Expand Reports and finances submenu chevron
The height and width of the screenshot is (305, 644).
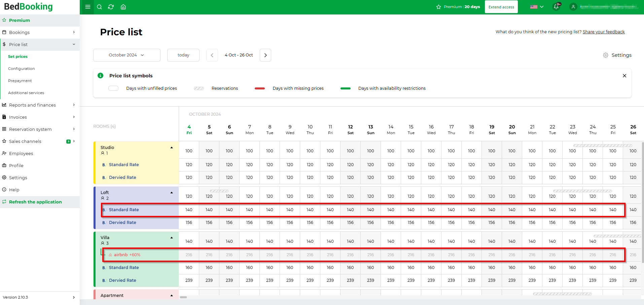[74, 105]
